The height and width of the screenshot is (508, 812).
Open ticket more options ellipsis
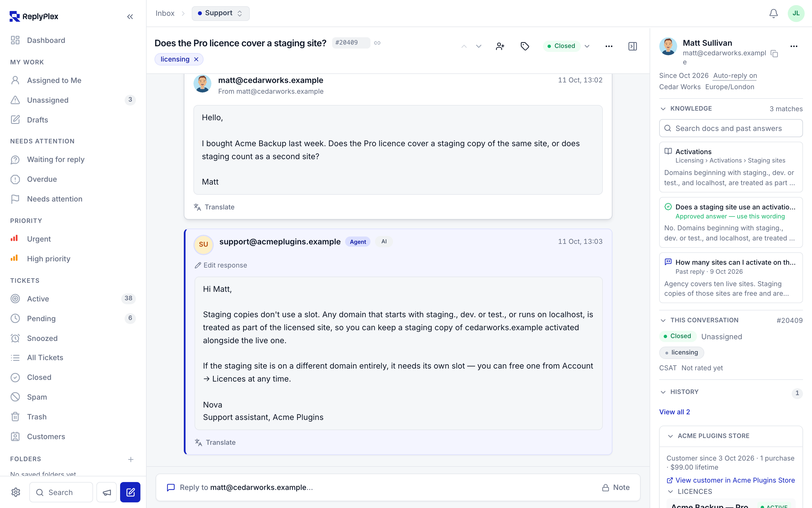point(609,46)
